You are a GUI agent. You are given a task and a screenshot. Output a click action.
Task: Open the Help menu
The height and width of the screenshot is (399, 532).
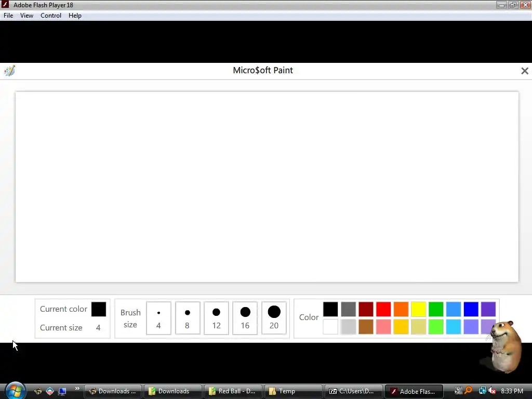pyautogui.click(x=75, y=16)
